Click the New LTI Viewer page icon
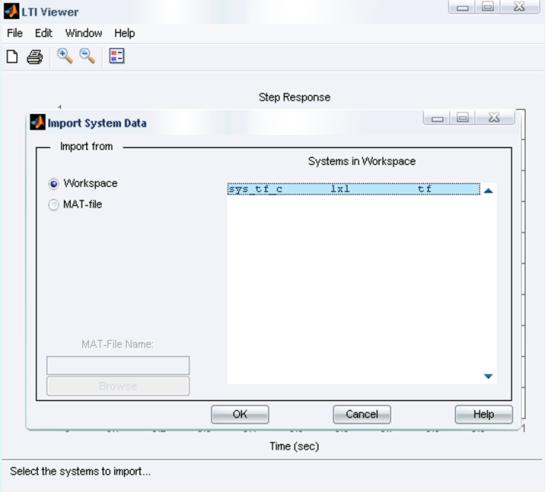This screenshot has height=492, width=545. click(x=12, y=56)
